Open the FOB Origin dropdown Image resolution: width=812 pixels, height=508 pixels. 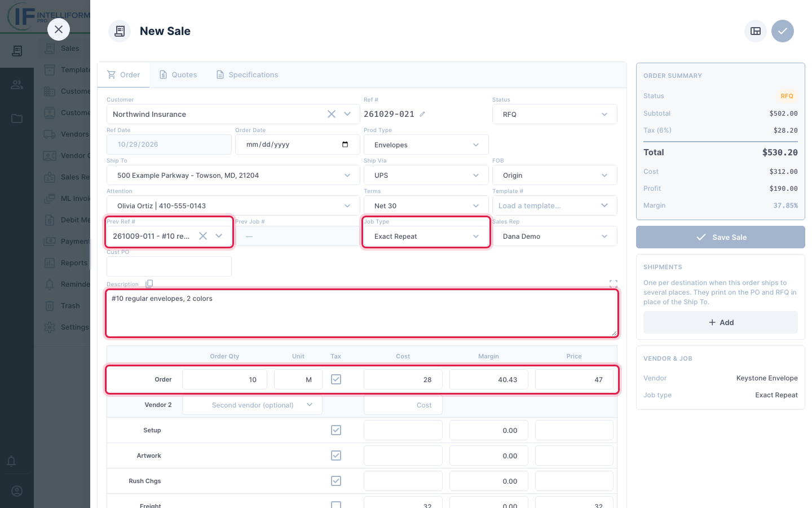(x=555, y=176)
